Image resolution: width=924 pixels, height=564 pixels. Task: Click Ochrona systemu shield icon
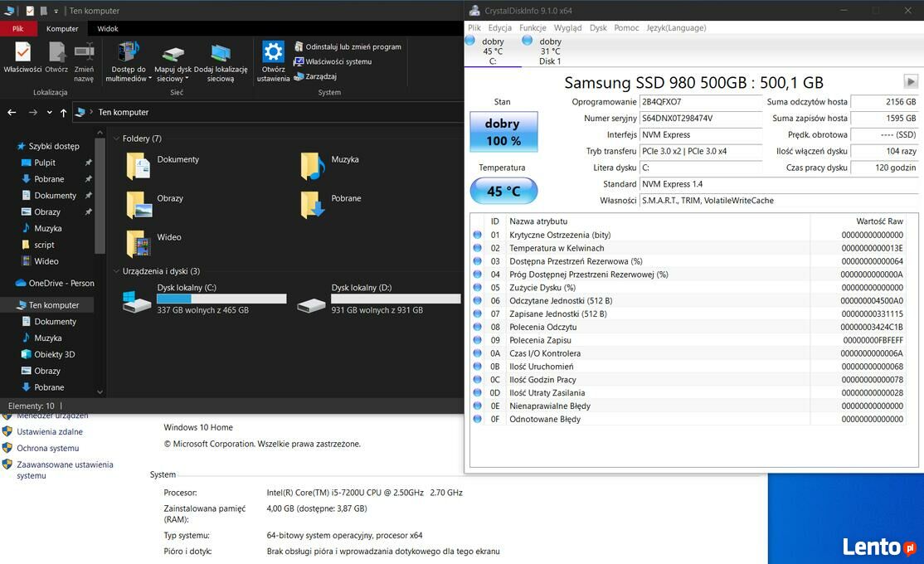tap(7, 448)
